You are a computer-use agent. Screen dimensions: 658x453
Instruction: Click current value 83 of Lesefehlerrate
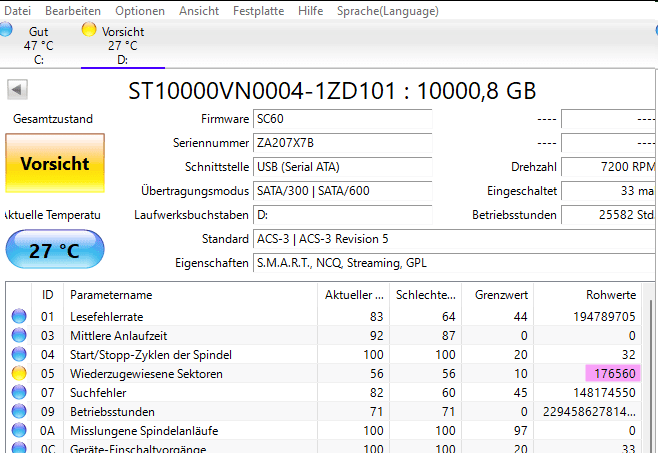376,317
